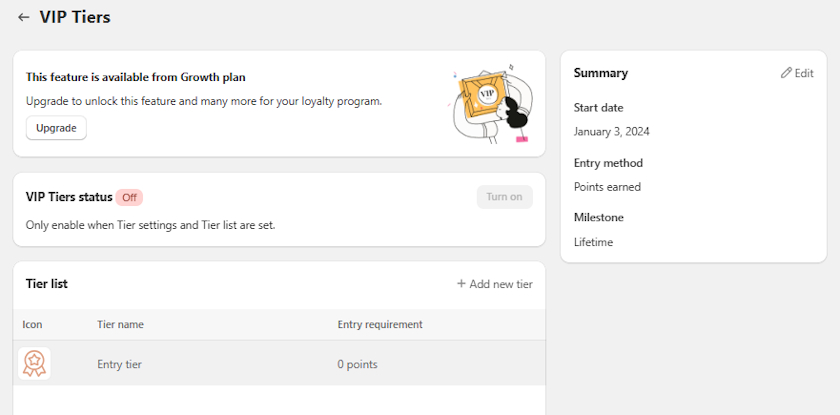Turn on VIP Tiers status
The image size is (840, 415).
[x=504, y=197]
